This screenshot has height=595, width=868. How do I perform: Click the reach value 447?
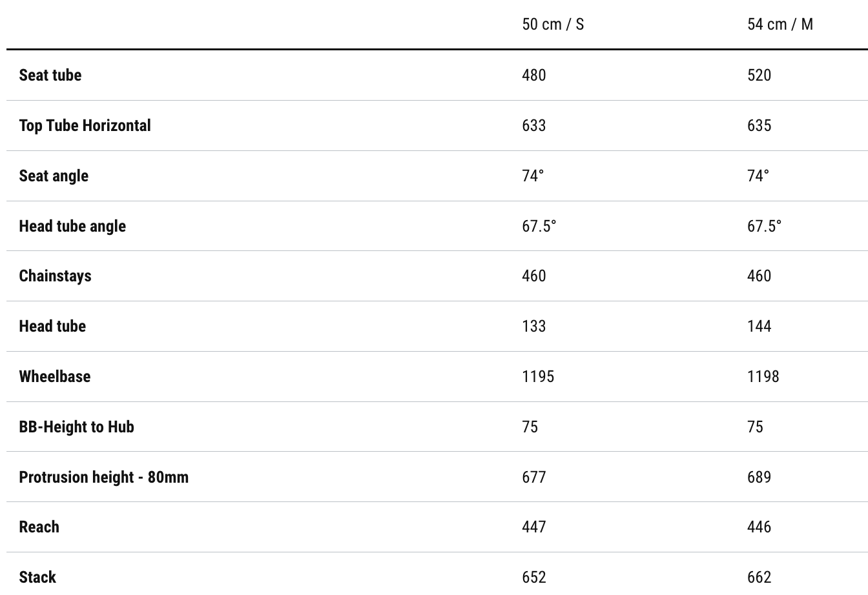(x=534, y=527)
